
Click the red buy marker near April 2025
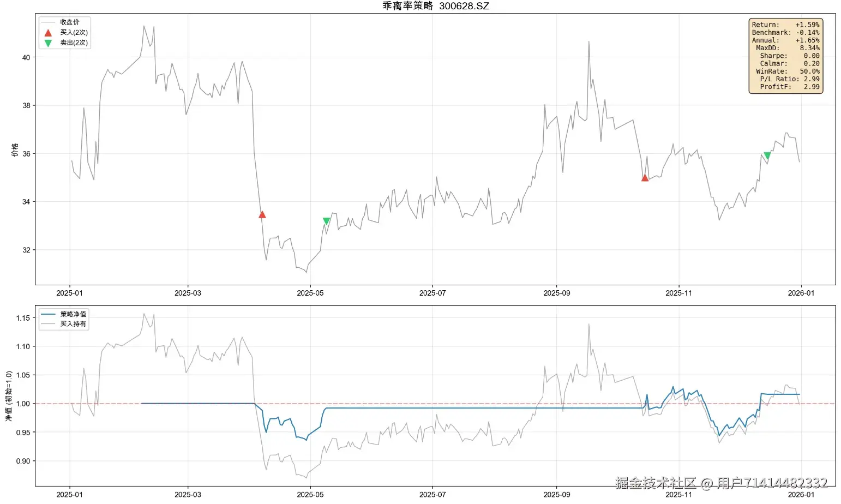point(262,214)
